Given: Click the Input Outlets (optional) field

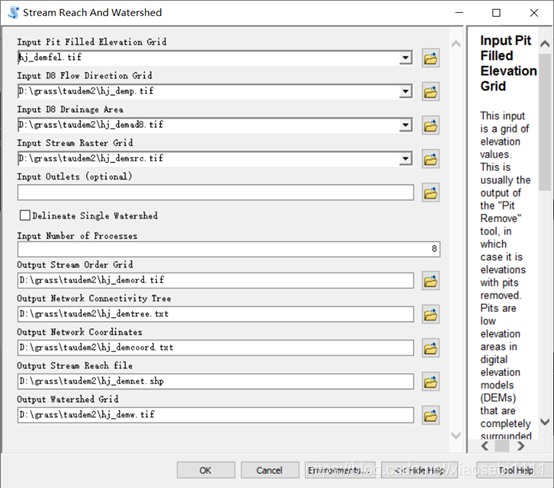Looking at the screenshot, I should pyautogui.click(x=216, y=192).
